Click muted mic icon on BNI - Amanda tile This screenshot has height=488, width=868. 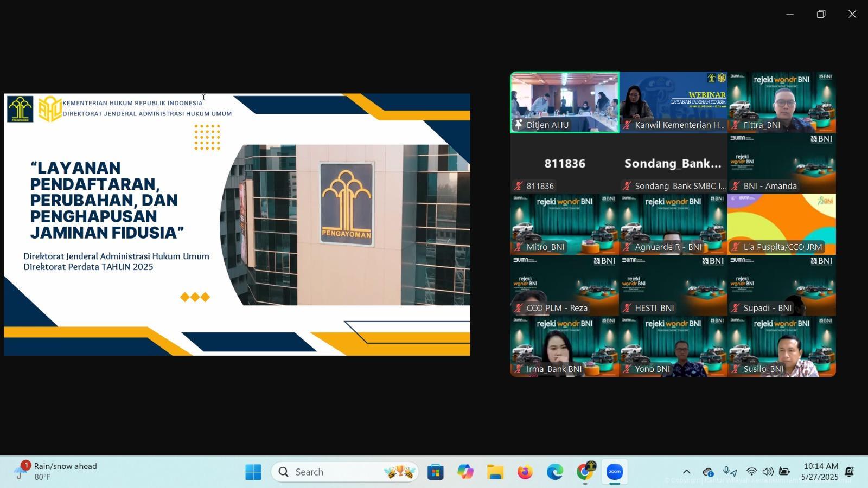click(736, 186)
